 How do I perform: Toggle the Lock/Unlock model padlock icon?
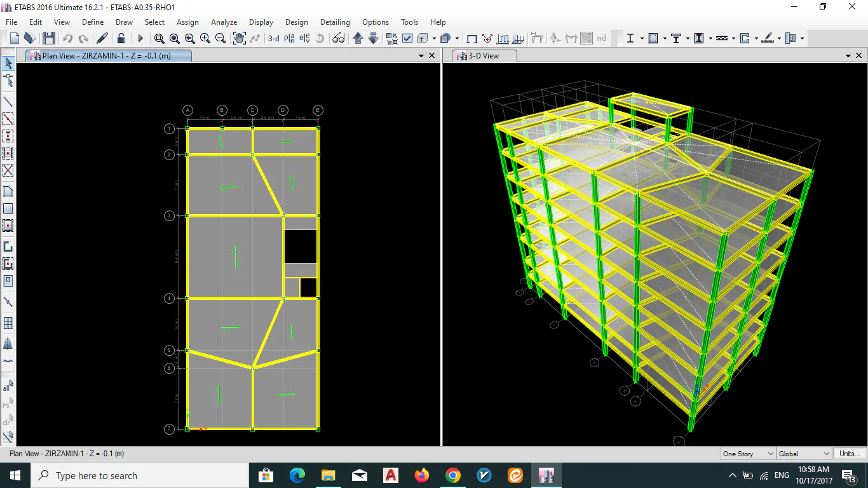[121, 39]
